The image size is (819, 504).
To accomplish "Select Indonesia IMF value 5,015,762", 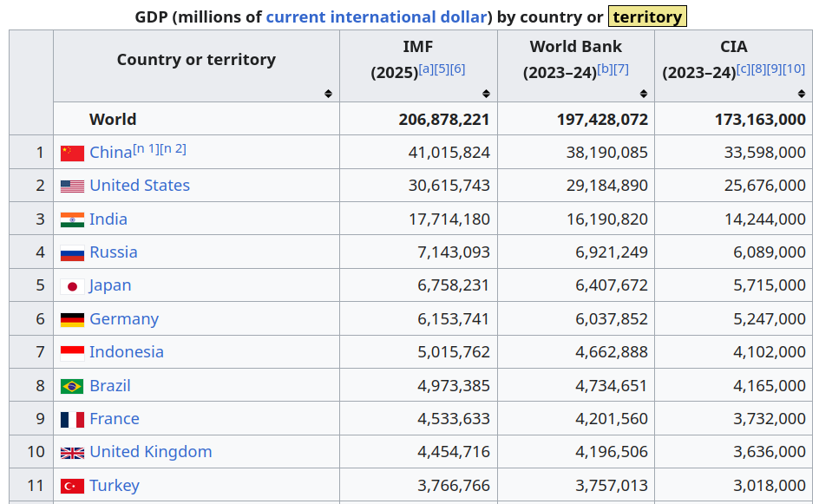I will pyautogui.click(x=454, y=352).
